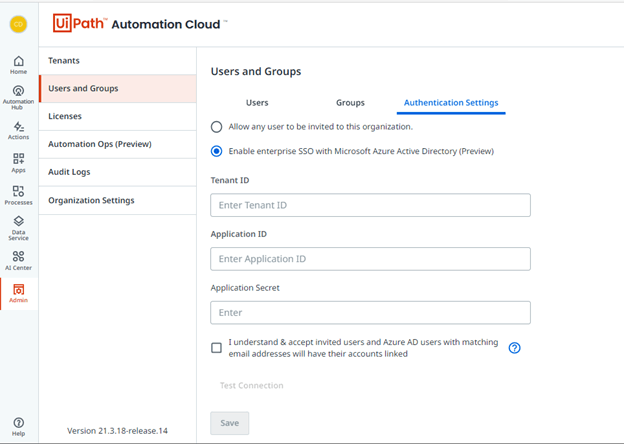This screenshot has width=624, height=444.
Task: Click the Enter Tenant ID field
Action: [x=370, y=205]
